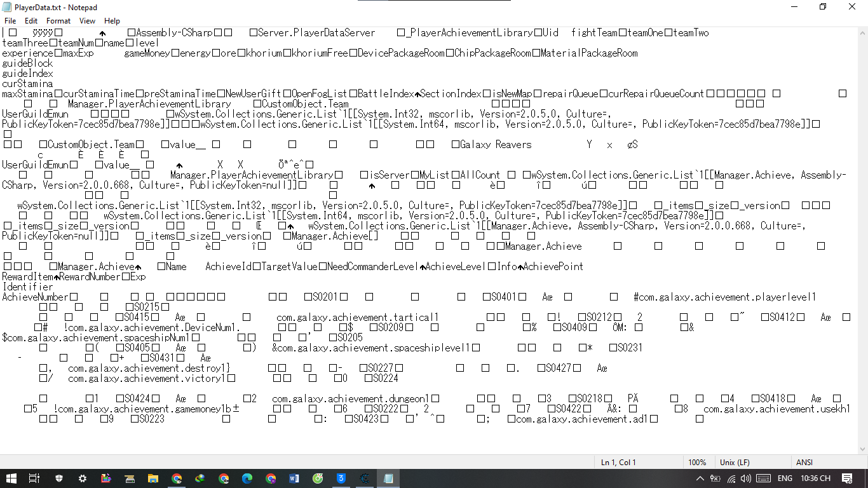Open Microsoft Word from the taskbar
The image size is (868, 488).
point(293,477)
